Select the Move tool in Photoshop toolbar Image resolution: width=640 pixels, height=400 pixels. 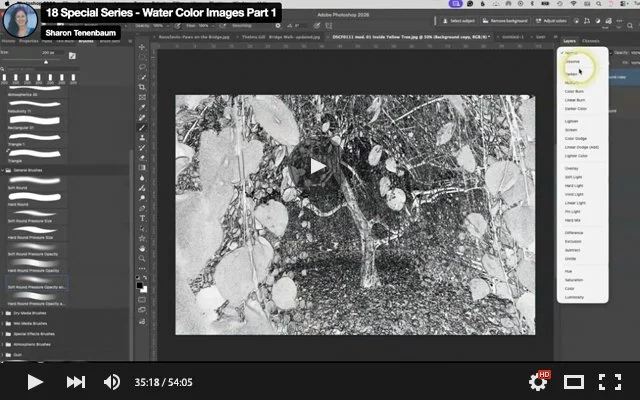(x=142, y=47)
